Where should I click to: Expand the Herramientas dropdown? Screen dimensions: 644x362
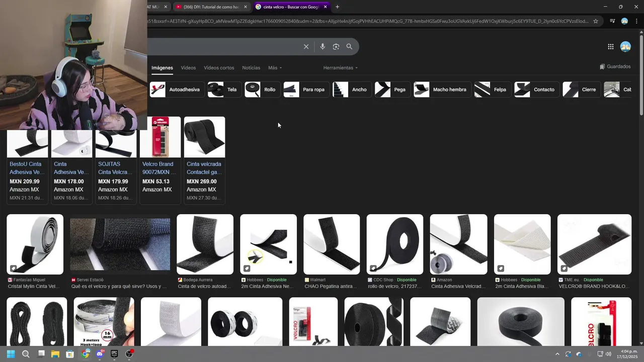pyautogui.click(x=341, y=68)
